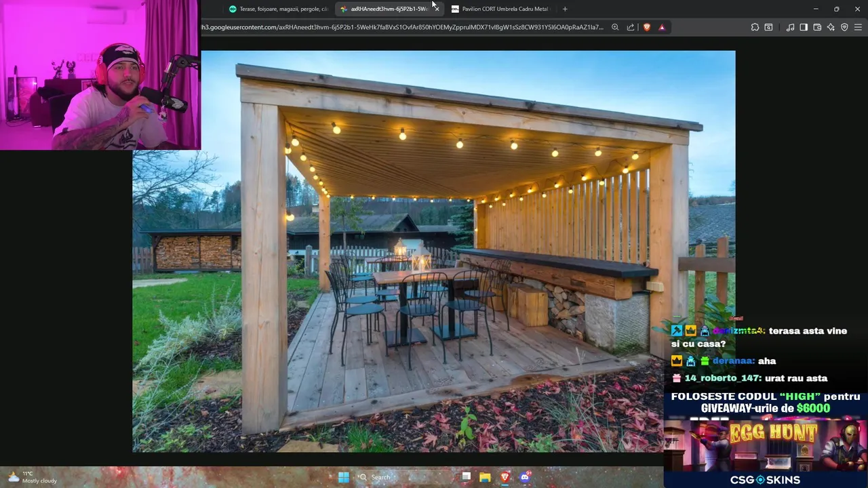Open the Leo AI sparkle icon

(831, 27)
